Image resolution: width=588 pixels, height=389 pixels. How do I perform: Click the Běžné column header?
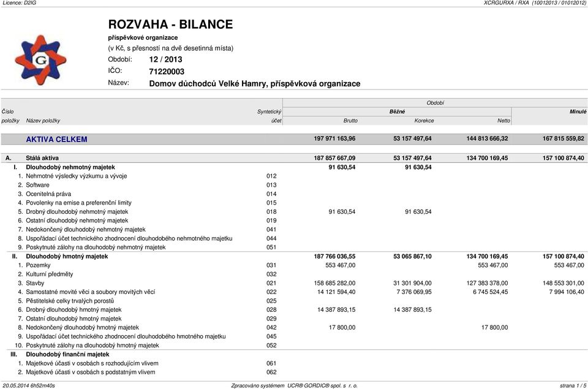[397, 111]
